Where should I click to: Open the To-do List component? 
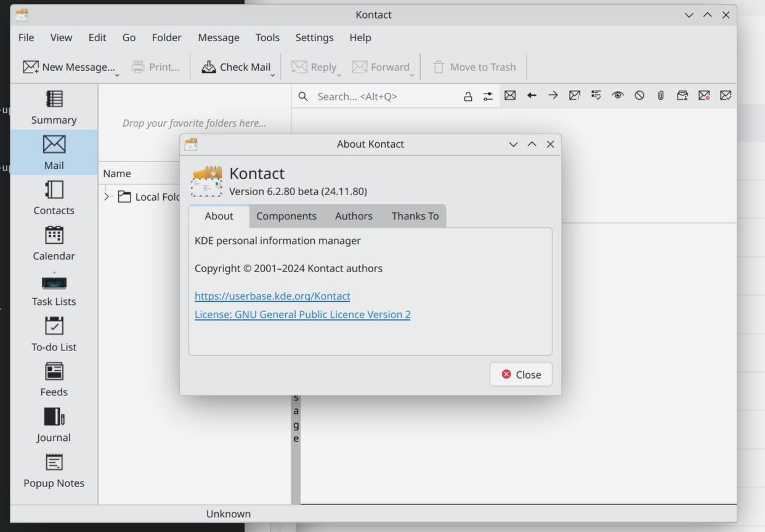(x=54, y=334)
